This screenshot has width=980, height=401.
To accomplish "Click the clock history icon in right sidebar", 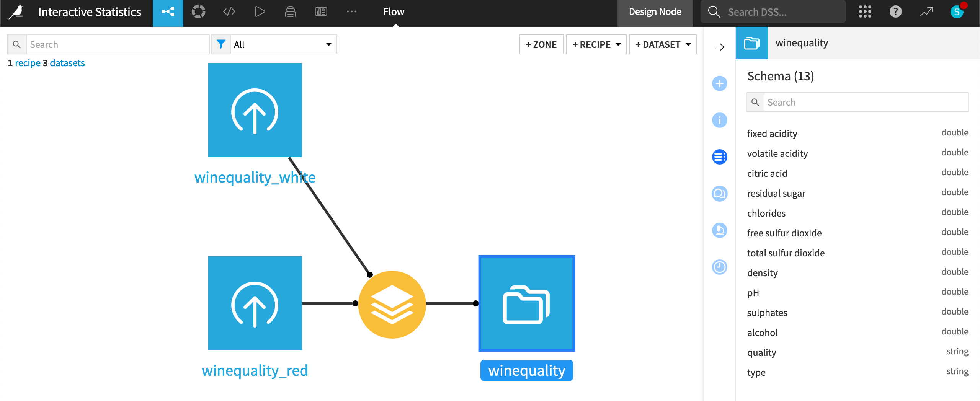I will 720,267.
